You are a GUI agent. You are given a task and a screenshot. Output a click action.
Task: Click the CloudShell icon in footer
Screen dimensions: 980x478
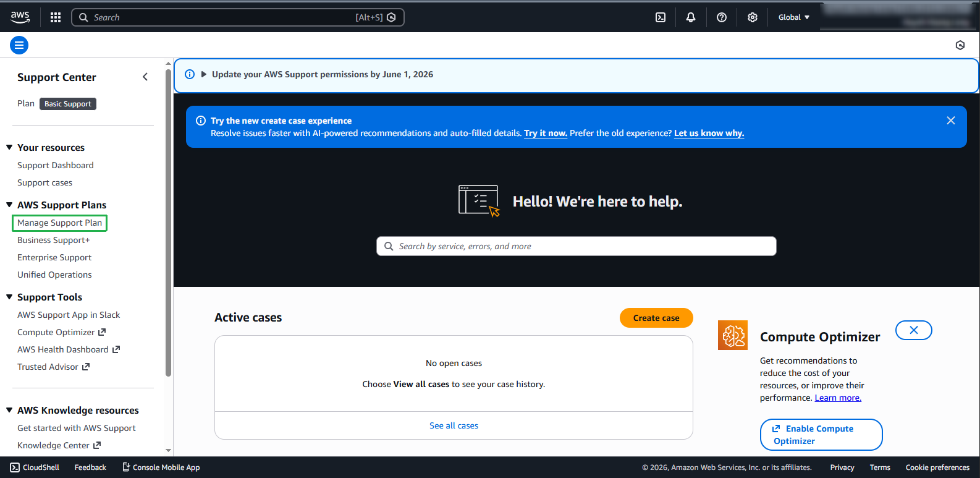(15, 467)
